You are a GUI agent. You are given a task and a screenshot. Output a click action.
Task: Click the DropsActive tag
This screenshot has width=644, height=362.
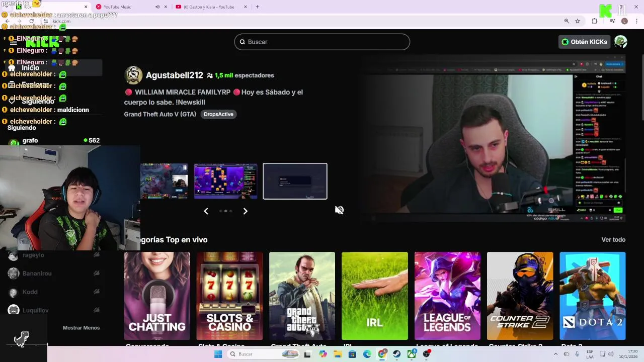point(218,114)
